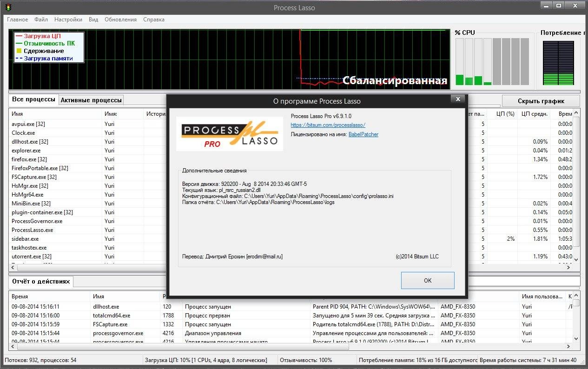The image size is (588, 369).
Task: Open the Файл menu
Action: click(x=41, y=20)
